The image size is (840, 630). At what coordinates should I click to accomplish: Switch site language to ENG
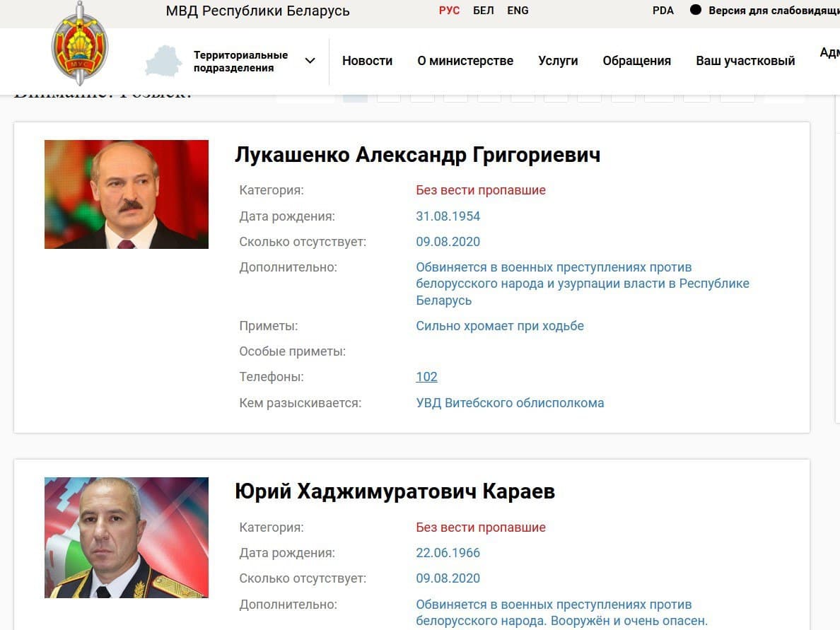518,11
